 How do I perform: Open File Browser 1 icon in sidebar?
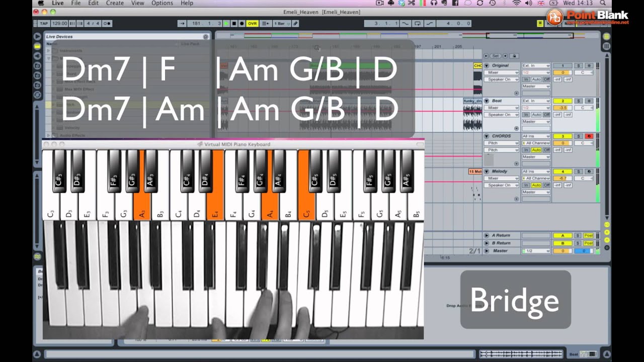(37, 65)
